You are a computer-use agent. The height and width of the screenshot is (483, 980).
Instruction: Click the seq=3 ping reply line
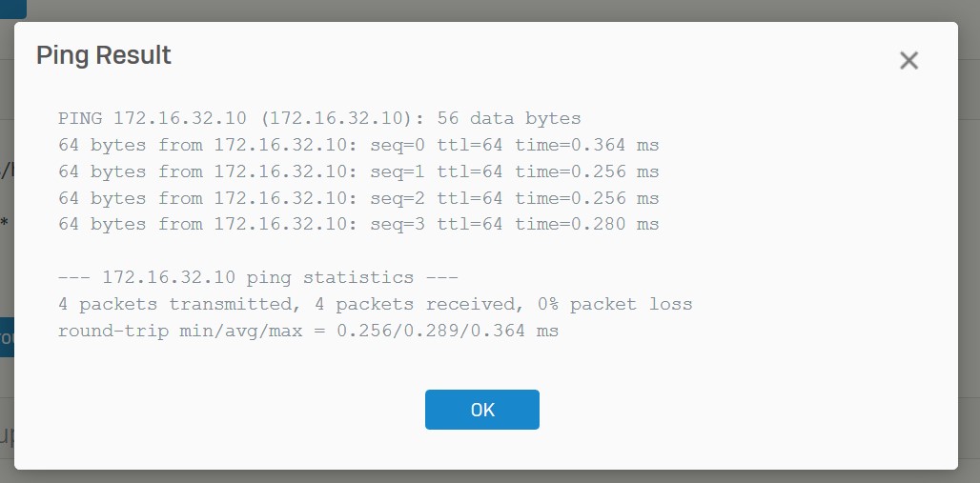coord(358,225)
